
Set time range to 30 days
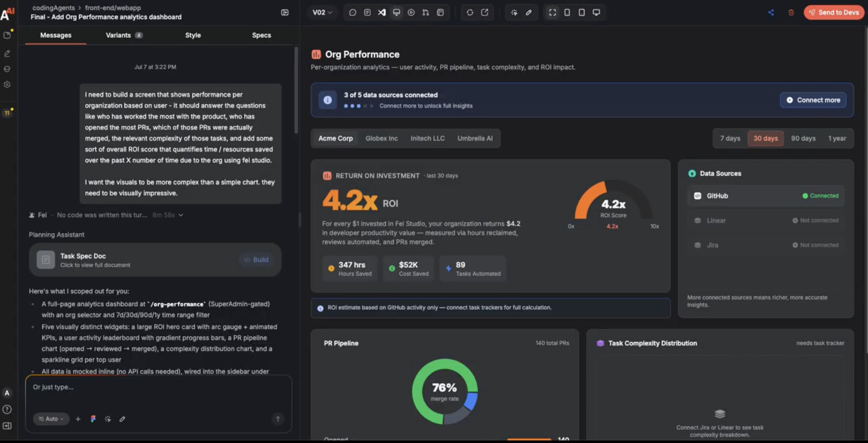coord(765,138)
